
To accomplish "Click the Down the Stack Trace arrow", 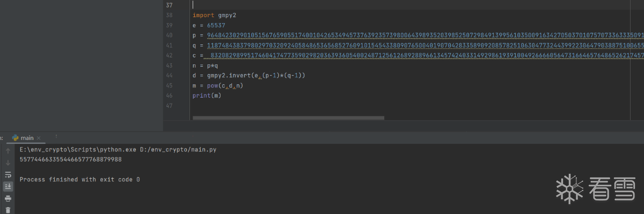I will (x=8, y=163).
